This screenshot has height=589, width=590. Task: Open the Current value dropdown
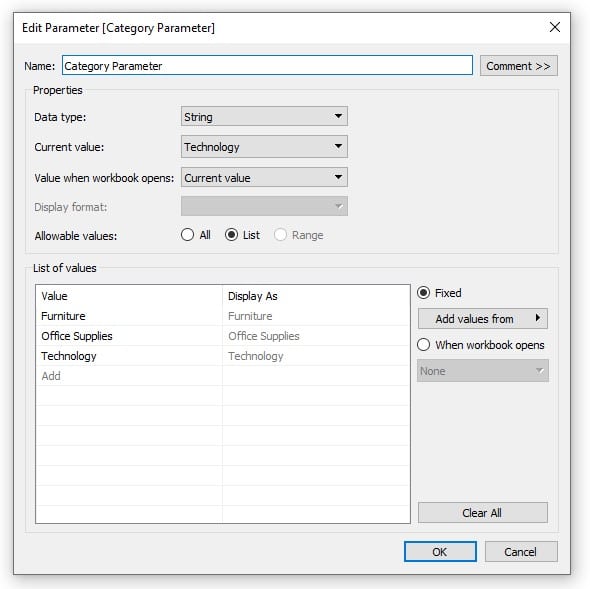tap(264, 146)
